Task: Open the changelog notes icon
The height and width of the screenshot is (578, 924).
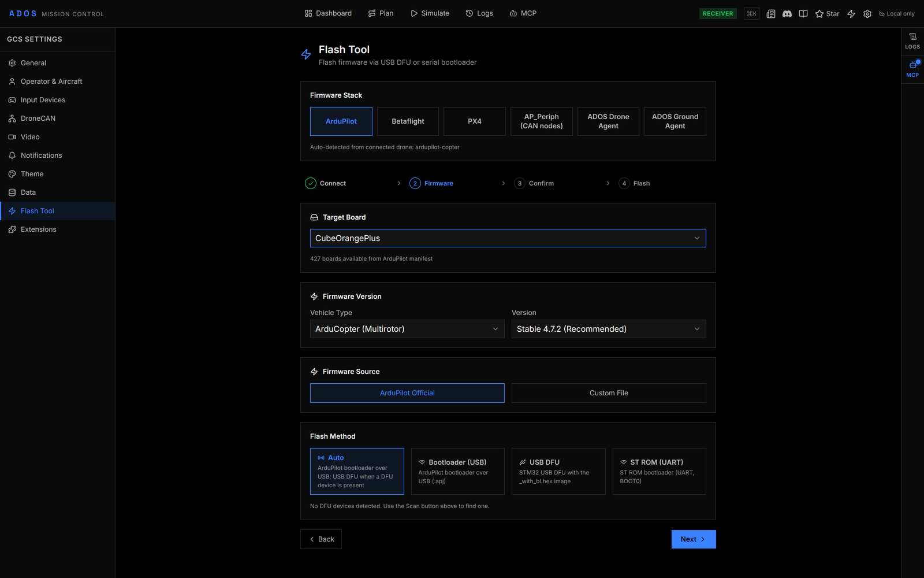Action: (770, 13)
